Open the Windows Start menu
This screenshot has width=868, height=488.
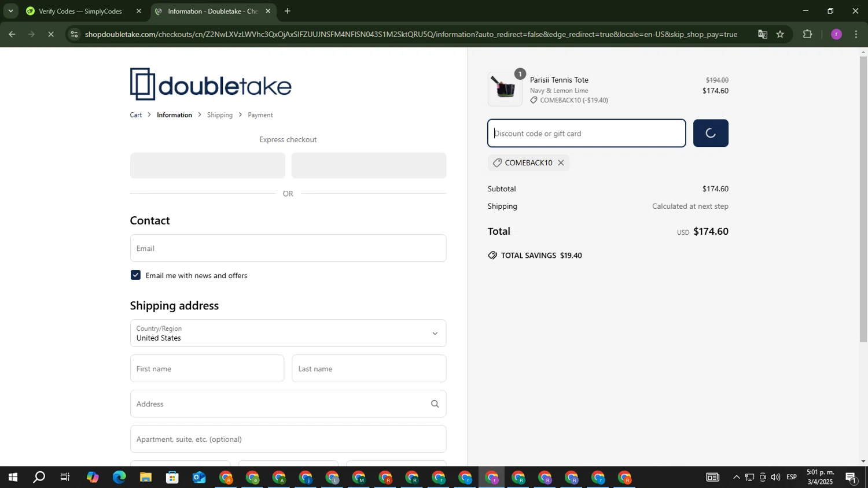click(12, 478)
